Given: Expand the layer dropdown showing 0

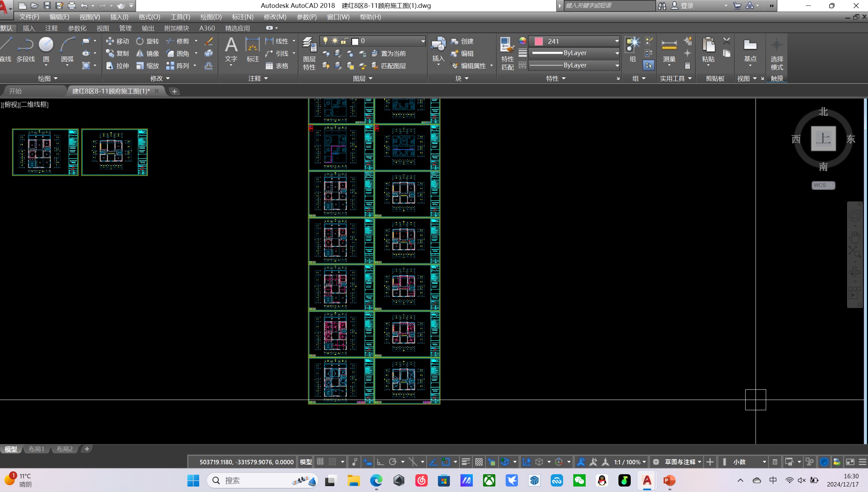Looking at the screenshot, I should [423, 41].
